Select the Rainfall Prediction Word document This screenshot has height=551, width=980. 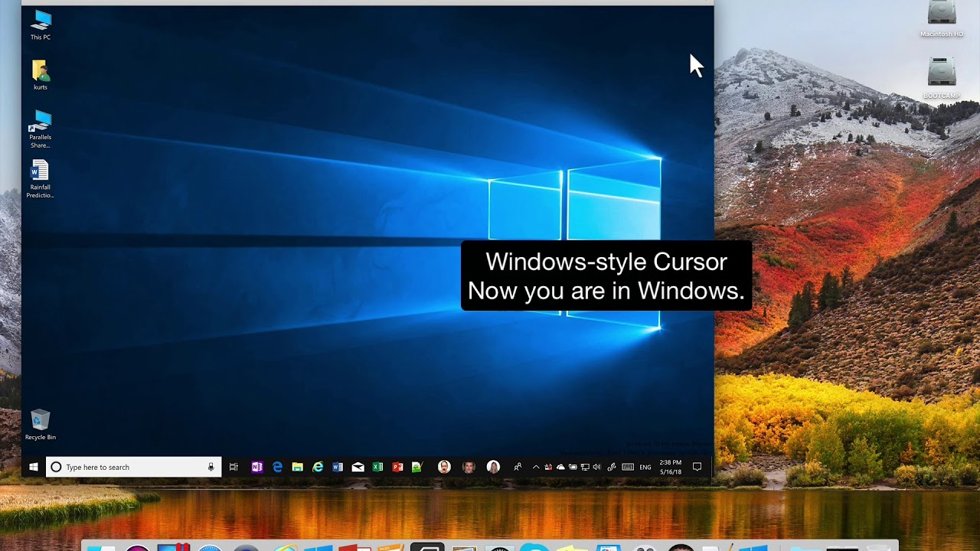click(40, 179)
